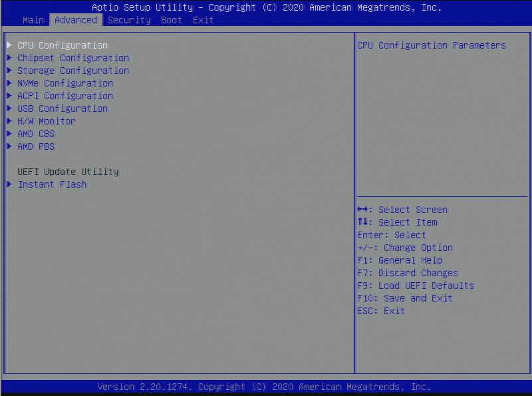Click arrow beside Instant Flash
Screen dimensions: 532x396
tap(9, 184)
